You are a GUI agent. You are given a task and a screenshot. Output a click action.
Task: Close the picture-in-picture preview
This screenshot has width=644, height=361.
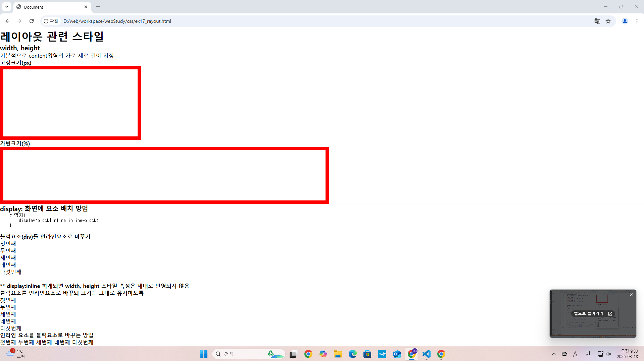pos(631,295)
